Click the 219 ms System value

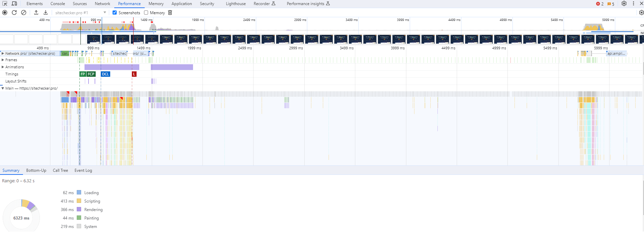point(67,227)
